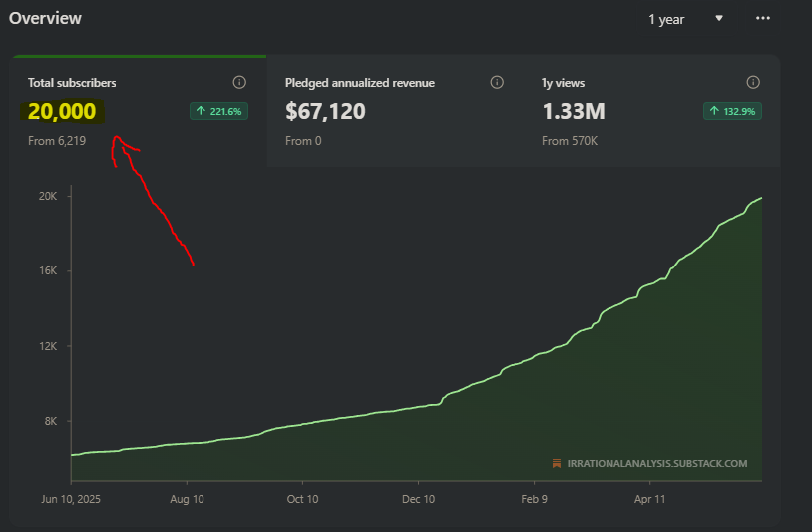Image resolution: width=812 pixels, height=532 pixels.
Task: Select the Total subscribers tab
Action: click(139, 111)
